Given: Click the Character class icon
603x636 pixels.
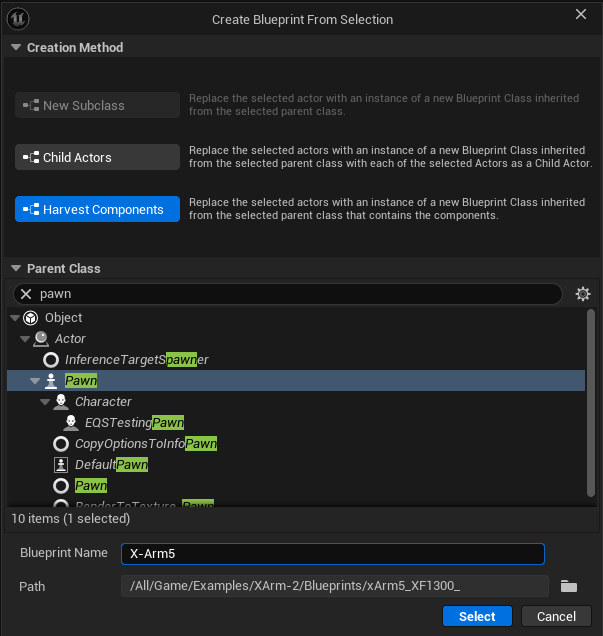Looking at the screenshot, I should pos(60,402).
